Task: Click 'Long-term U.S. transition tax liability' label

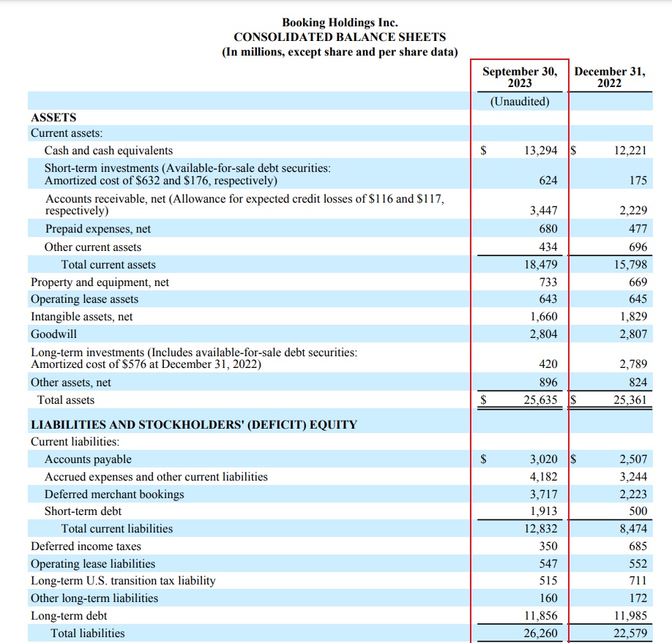Action: tap(123, 581)
